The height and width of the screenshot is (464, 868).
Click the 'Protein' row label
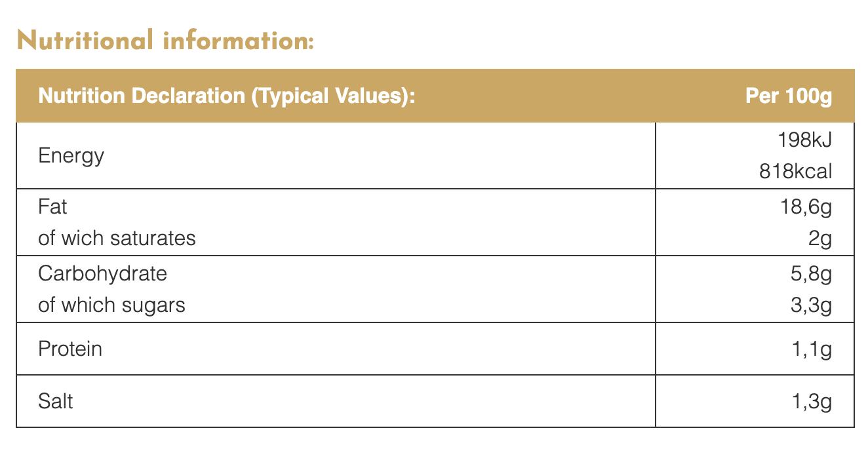pos(70,349)
